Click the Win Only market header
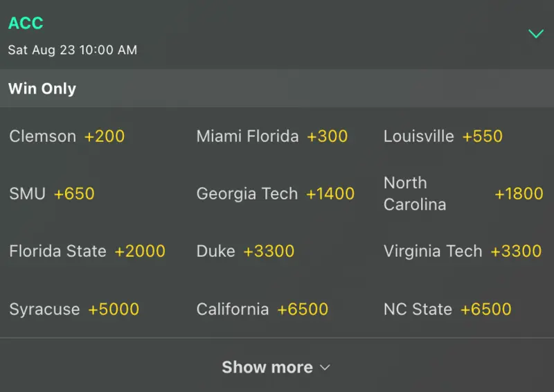This screenshot has height=392, width=554. pyautogui.click(x=42, y=89)
